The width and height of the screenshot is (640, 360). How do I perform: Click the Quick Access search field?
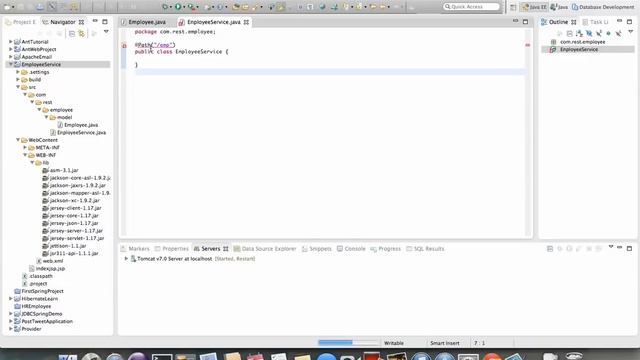tap(471, 7)
